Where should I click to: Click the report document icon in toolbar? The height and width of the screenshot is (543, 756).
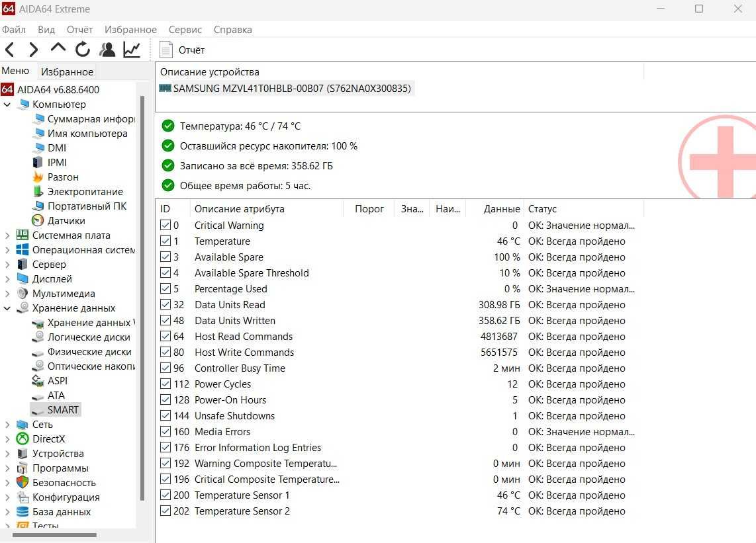[x=166, y=50]
